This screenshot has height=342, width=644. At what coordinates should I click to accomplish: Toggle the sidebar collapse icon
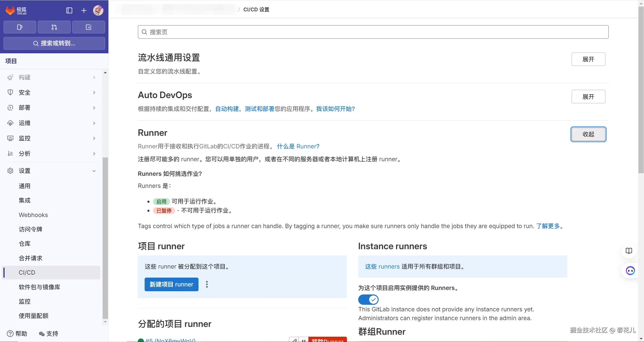[x=69, y=10]
